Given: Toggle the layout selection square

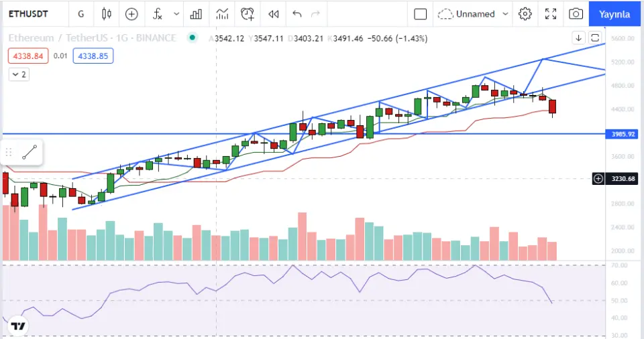Looking at the screenshot, I should point(420,13).
